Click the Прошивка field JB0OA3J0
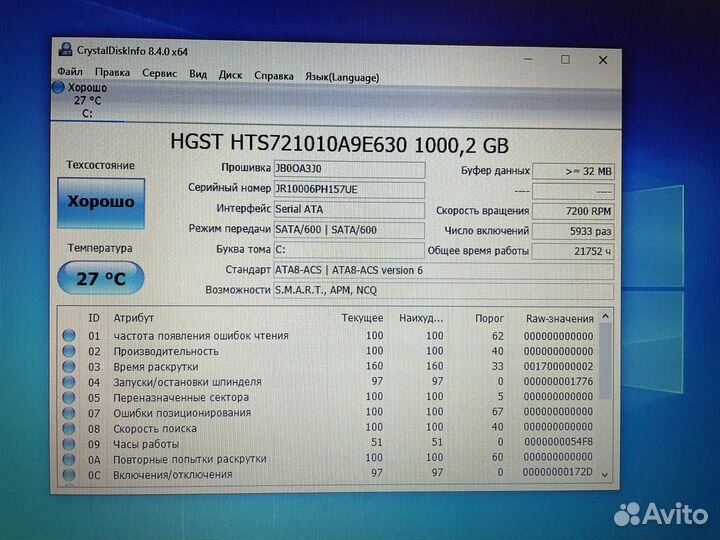The height and width of the screenshot is (540, 720). pyautogui.click(x=349, y=169)
